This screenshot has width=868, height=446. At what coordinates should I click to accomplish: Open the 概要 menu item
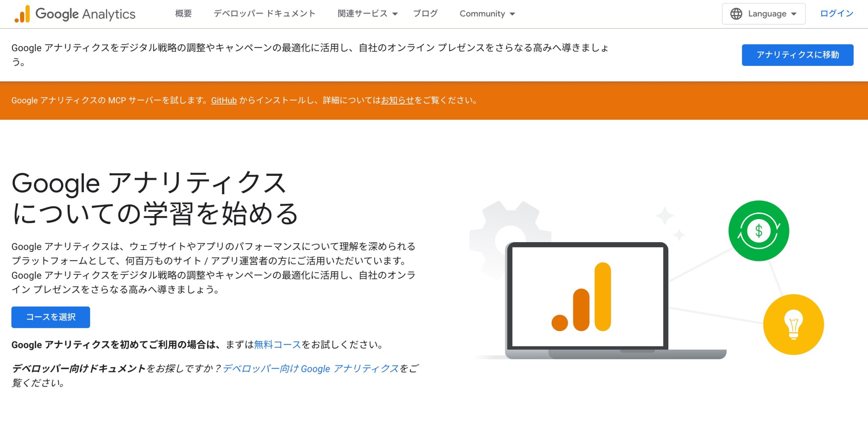(x=183, y=14)
